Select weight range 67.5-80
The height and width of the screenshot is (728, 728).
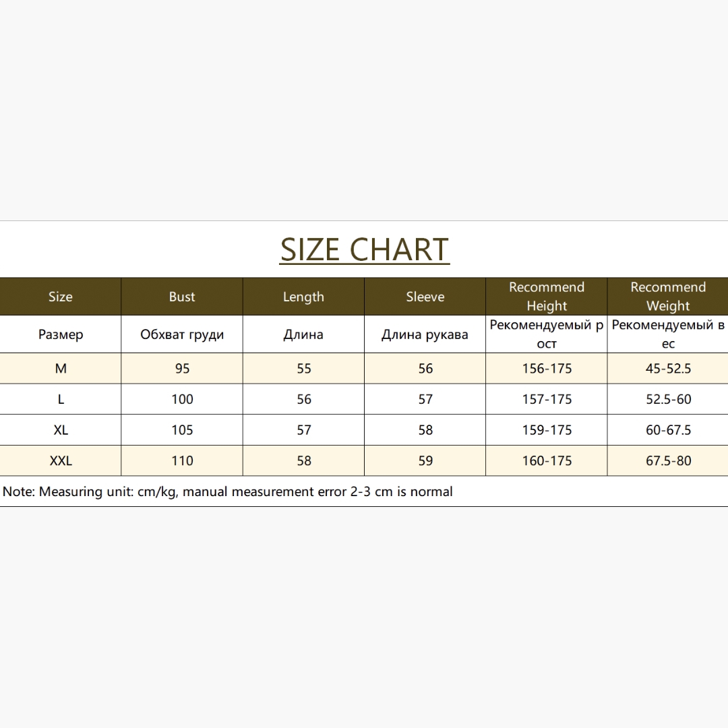pyautogui.click(x=667, y=460)
